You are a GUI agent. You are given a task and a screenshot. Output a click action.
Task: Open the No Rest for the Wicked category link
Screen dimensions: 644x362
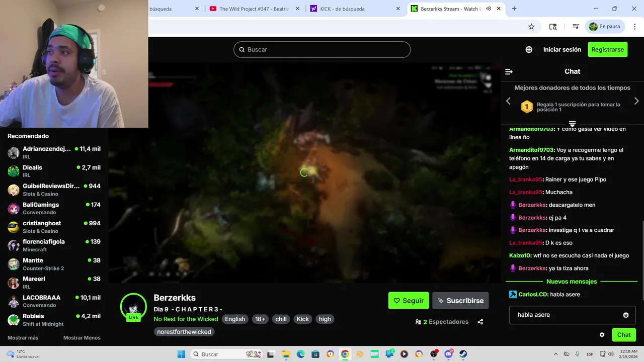point(186,319)
